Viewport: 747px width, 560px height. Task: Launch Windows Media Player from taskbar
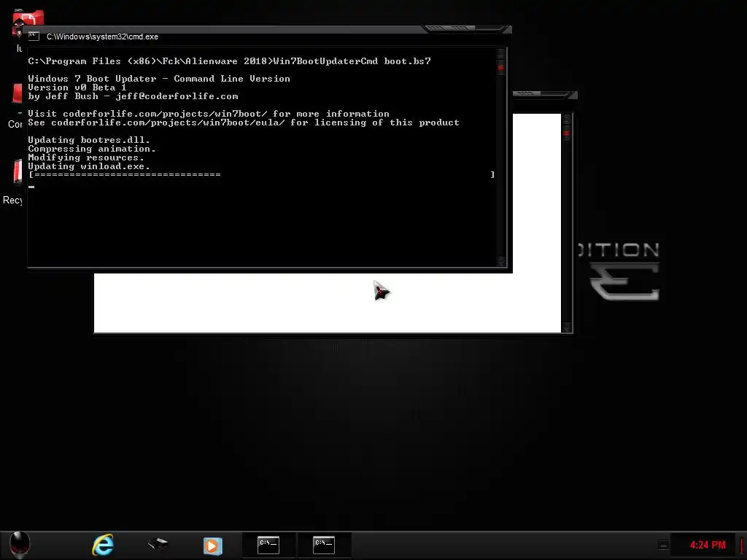pyautogui.click(x=212, y=545)
